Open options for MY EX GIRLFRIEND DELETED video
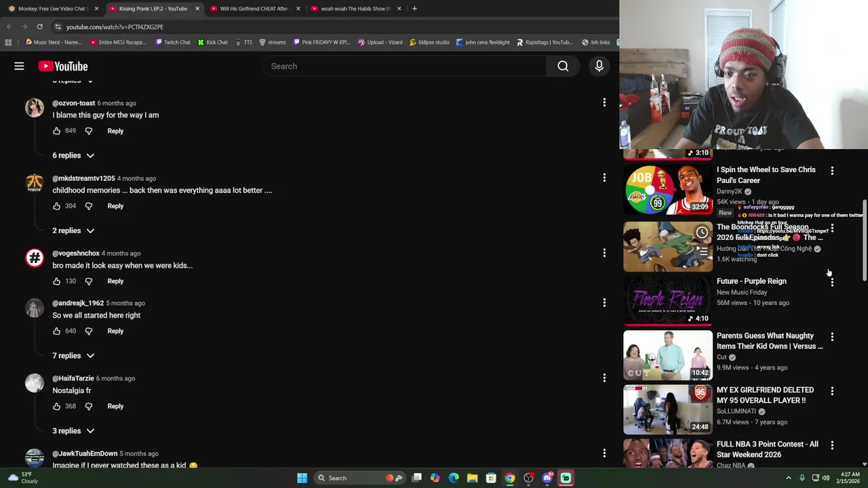 pyautogui.click(x=832, y=391)
